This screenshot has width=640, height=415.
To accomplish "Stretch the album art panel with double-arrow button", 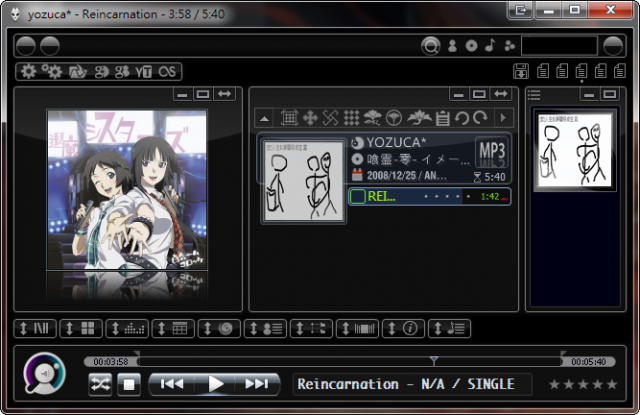I will click(x=224, y=94).
